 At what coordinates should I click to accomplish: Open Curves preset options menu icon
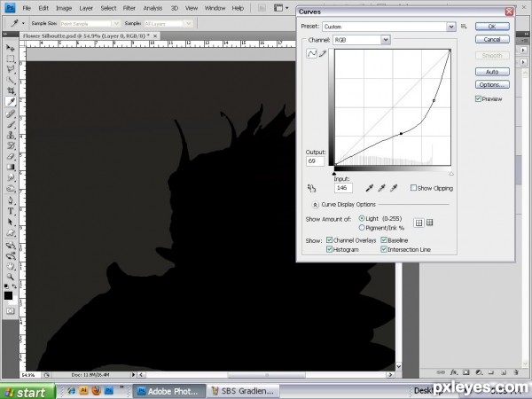pyautogui.click(x=464, y=27)
